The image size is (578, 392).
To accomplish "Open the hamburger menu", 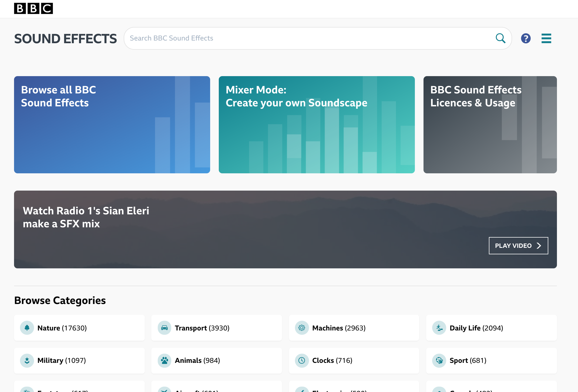I will (x=546, y=38).
